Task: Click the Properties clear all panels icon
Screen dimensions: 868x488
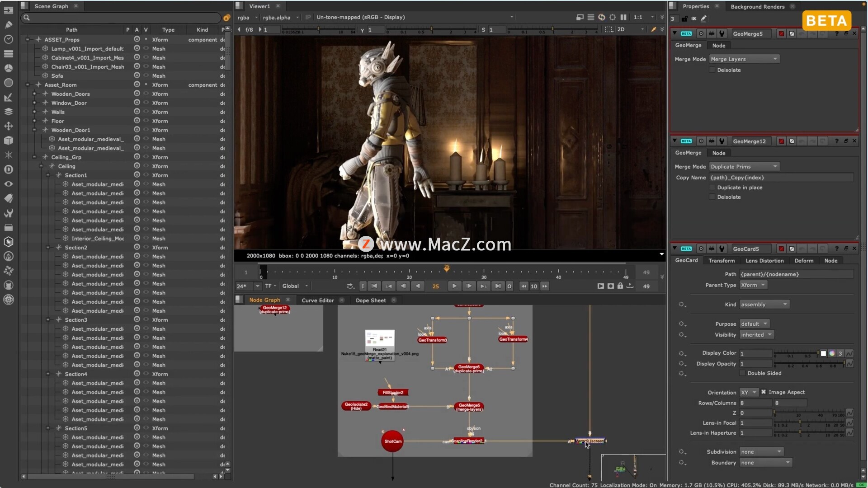Action: click(x=694, y=19)
